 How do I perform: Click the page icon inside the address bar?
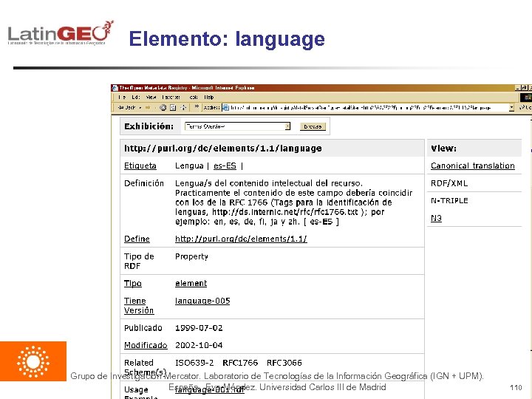[225, 108]
